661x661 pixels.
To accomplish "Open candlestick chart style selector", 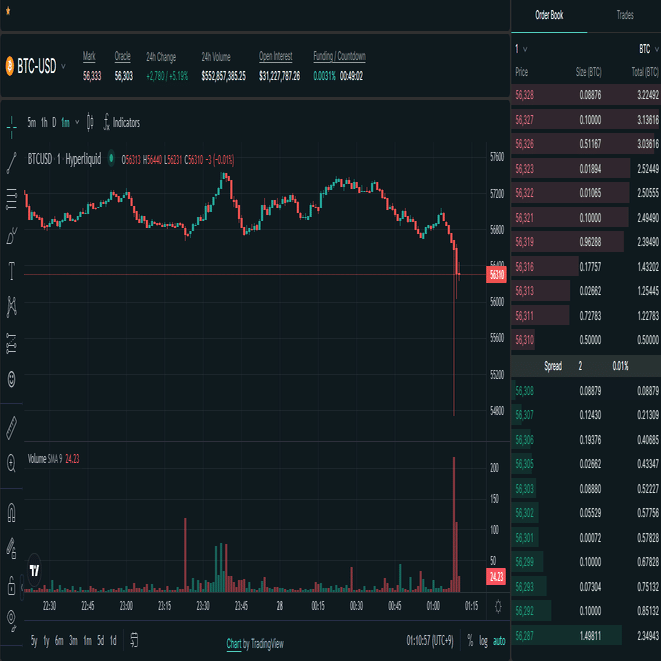I will point(90,123).
